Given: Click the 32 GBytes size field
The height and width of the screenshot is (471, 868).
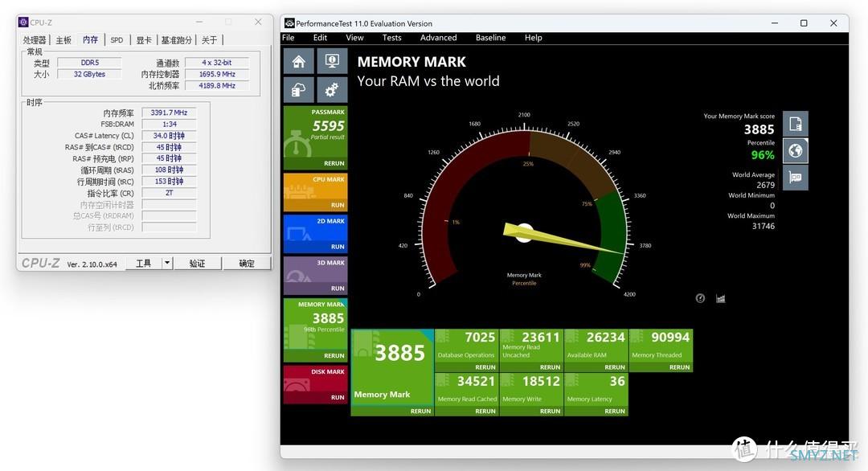Looking at the screenshot, I should tap(89, 74).
